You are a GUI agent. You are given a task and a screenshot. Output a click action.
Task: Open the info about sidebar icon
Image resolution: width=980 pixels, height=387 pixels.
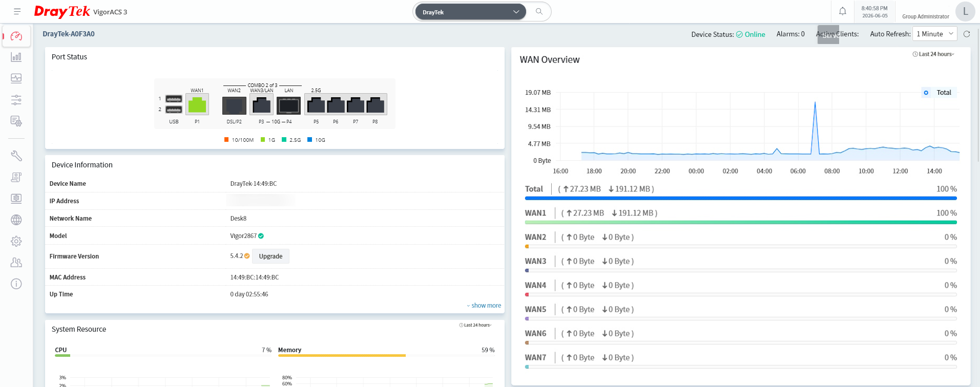pos(16,284)
